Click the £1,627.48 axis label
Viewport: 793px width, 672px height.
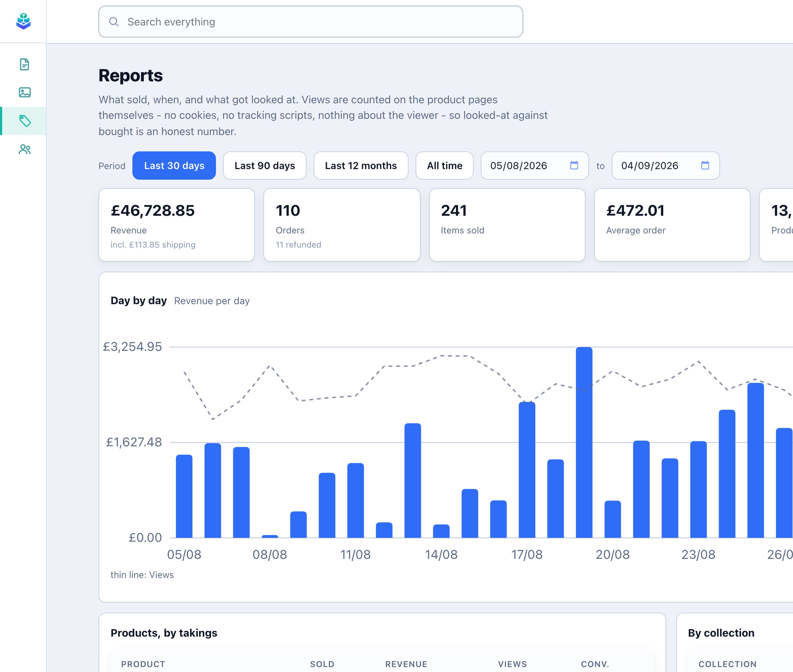(x=134, y=442)
